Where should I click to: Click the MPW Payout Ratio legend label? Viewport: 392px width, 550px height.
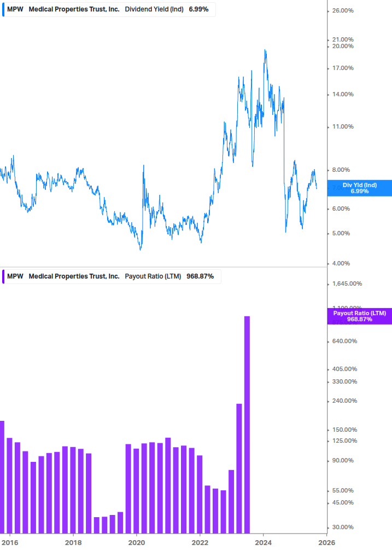[112, 276]
